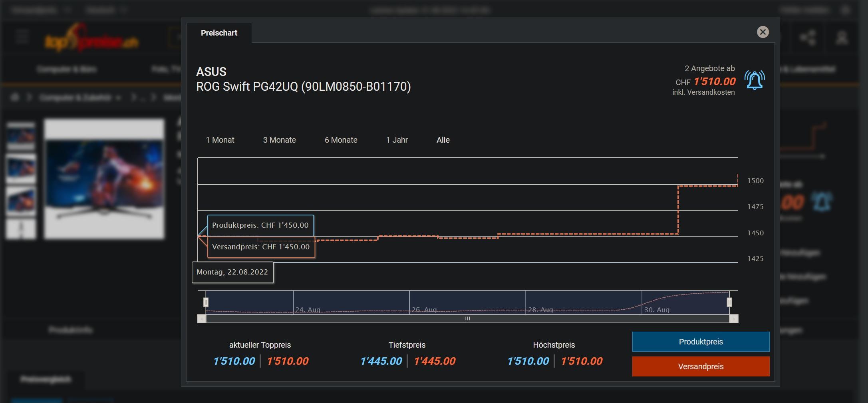The height and width of the screenshot is (406, 868).
Task: Click the blue aktueller Toppreis value
Action: [234, 361]
